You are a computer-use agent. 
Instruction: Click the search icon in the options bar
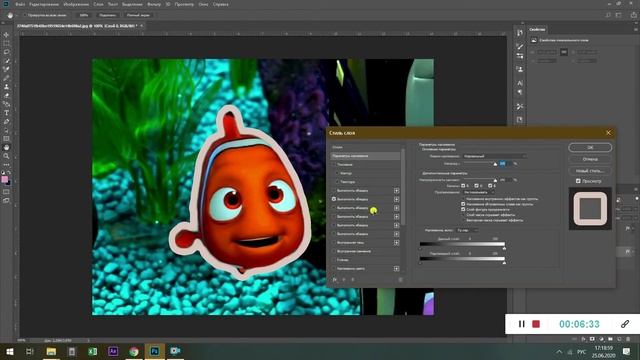608,15
